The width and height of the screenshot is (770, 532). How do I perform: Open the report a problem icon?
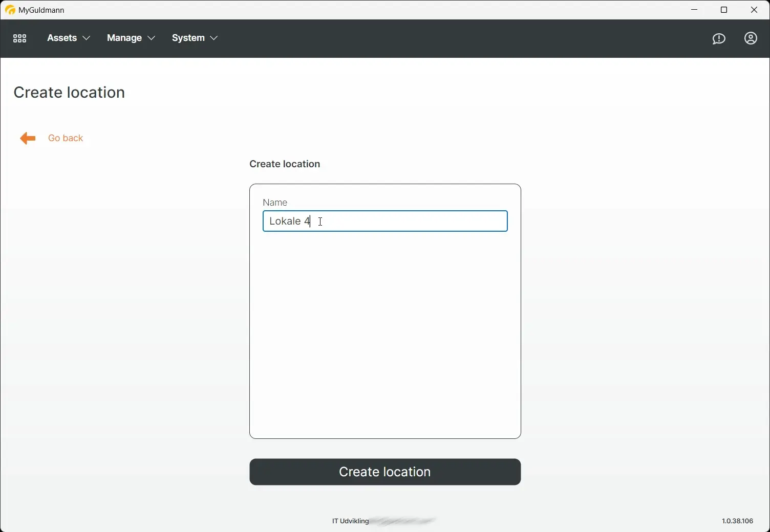point(719,38)
